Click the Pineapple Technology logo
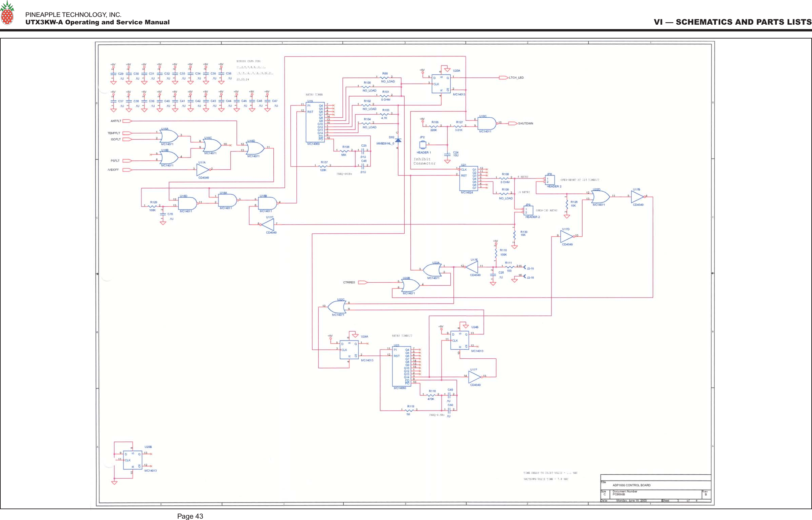Viewport: 812px width, 520px height. [7, 13]
